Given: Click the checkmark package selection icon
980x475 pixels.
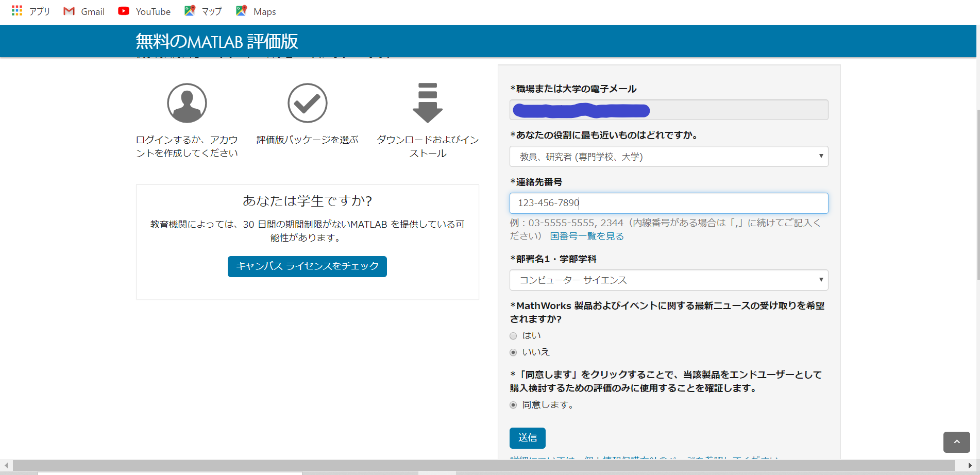Looking at the screenshot, I should [308, 103].
